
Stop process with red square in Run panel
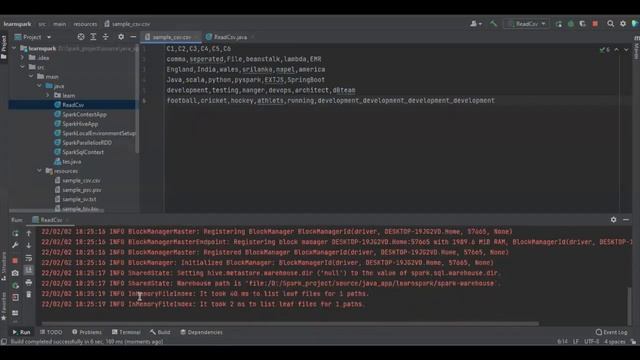(x=15, y=260)
